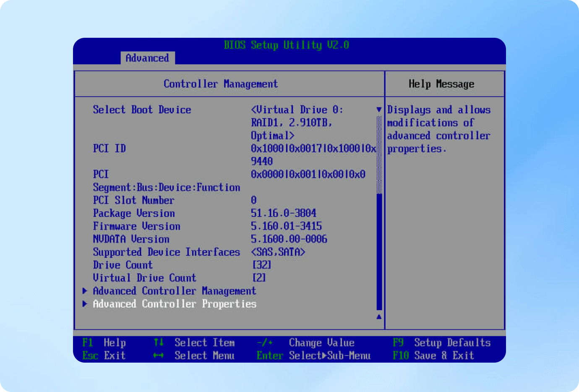The width and height of the screenshot is (579, 392).
Task: Click the Firmware Version label
Action: (136, 226)
